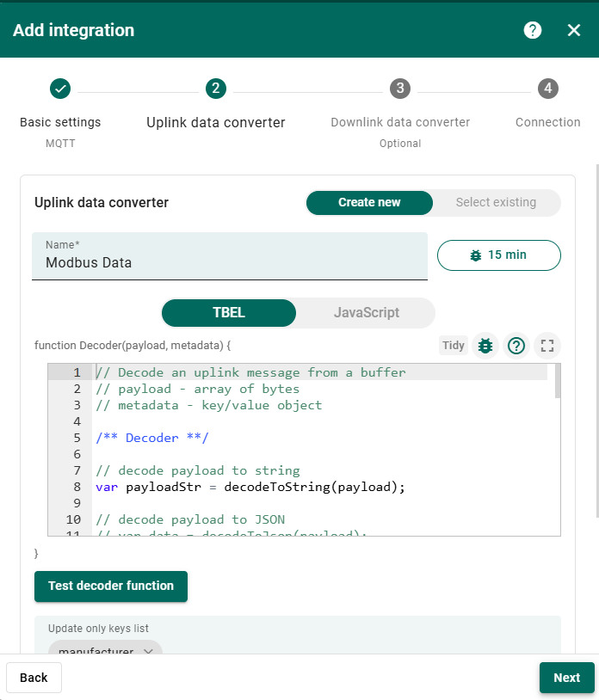Close the Add integration dialog
This screenshot has height=700, width=599.
tap(574, 30)
